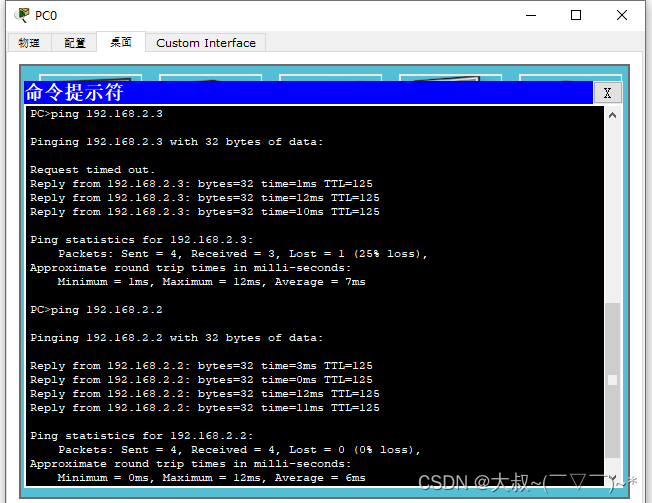Viewport: 652px width, 503px height.
Task: Open the Custom Interface tab
Action: (x=206, y=43)
